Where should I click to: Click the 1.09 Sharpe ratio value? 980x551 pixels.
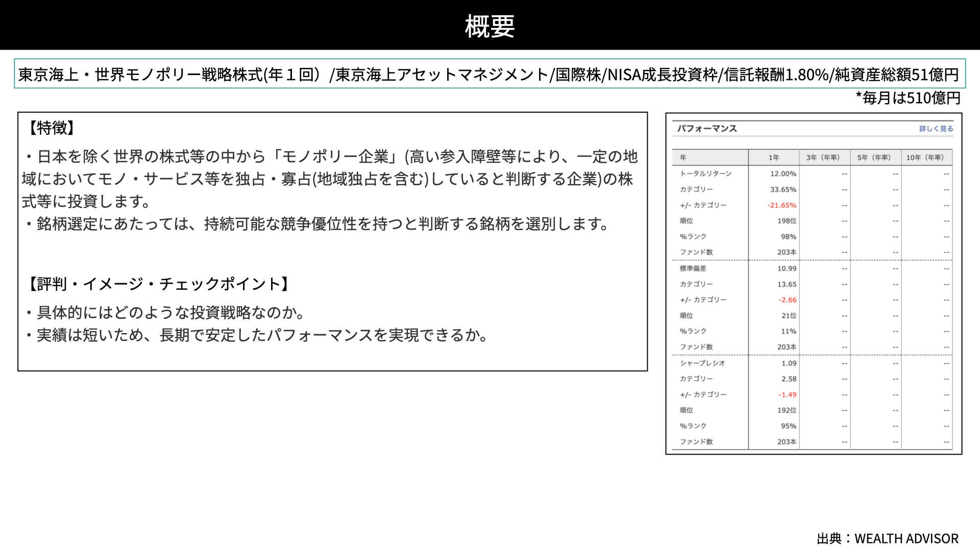(789, 364)
